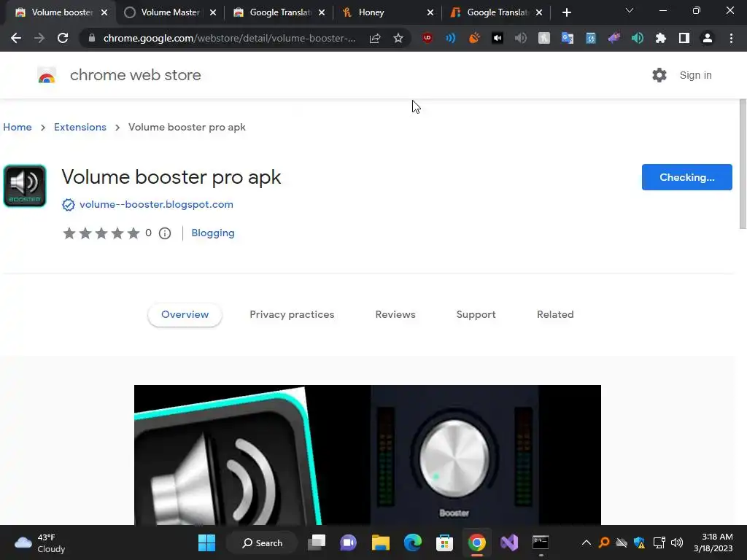747x560 pixels.
Task: Toggle the Chrome side panel
Action: coord(684,38)
